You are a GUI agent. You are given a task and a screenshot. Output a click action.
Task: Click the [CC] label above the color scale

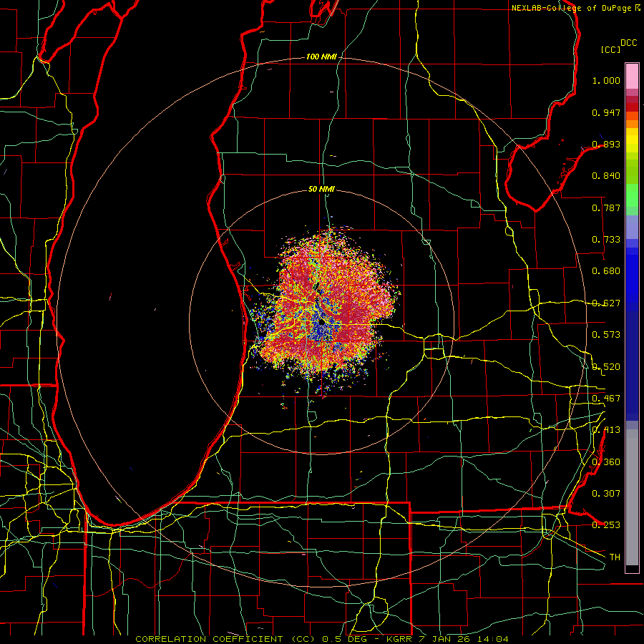tap(610, 49)
